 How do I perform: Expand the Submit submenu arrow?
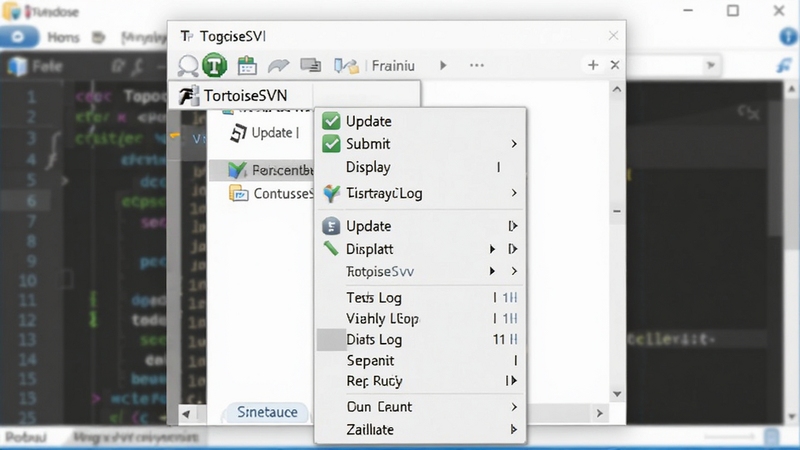[x=514, y=144]
